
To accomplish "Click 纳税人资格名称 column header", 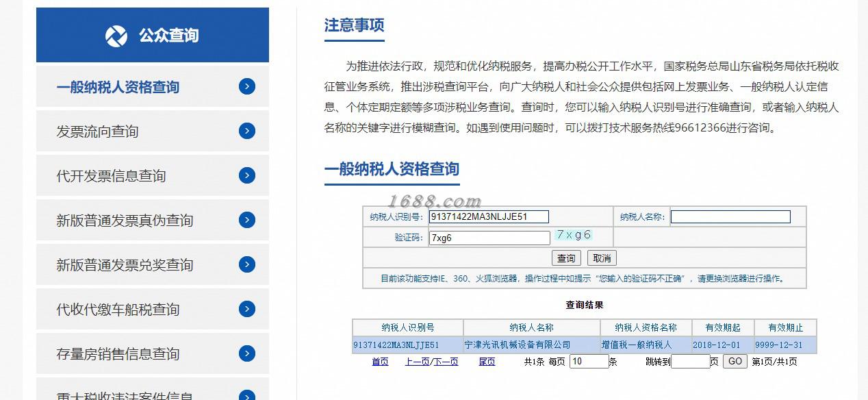I will click(x=646, y=327).
